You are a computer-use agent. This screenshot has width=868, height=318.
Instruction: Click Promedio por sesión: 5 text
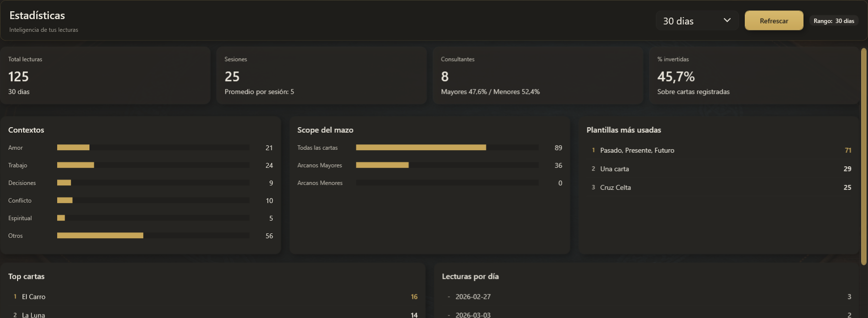coord(260,92)
